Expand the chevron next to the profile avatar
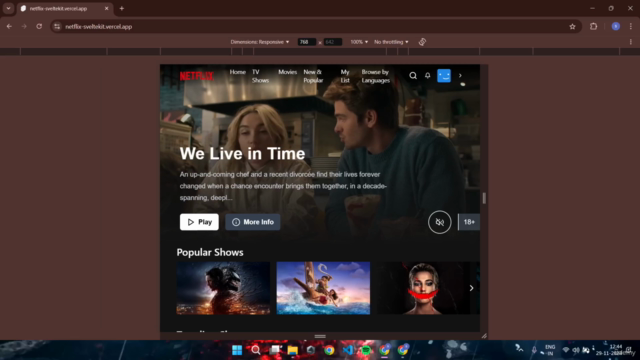 pyautogui.click(x=460, y=76)
